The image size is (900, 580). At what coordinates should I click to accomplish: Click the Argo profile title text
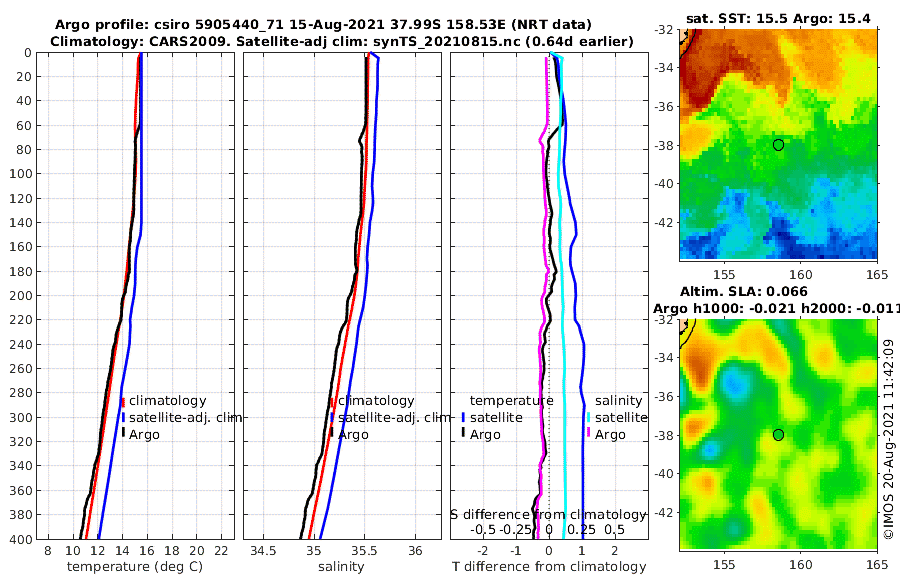(x=323, y=25)
